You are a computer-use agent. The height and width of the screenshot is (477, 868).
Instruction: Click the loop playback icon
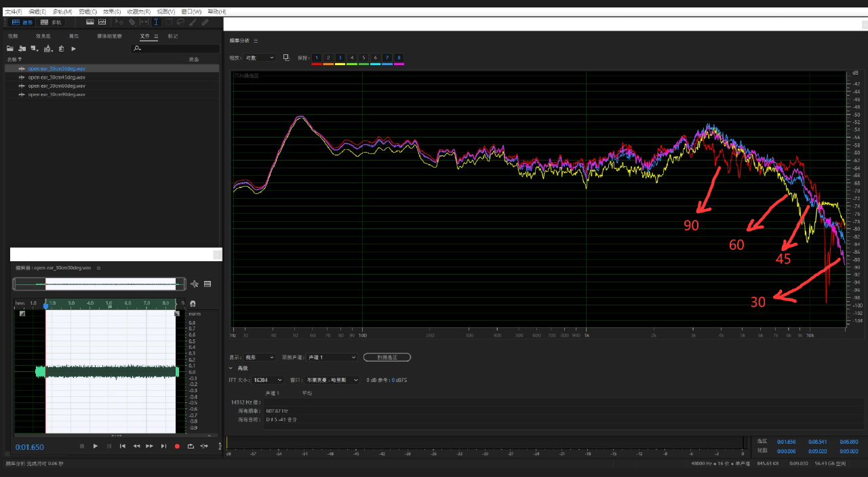tap(191, 446)
